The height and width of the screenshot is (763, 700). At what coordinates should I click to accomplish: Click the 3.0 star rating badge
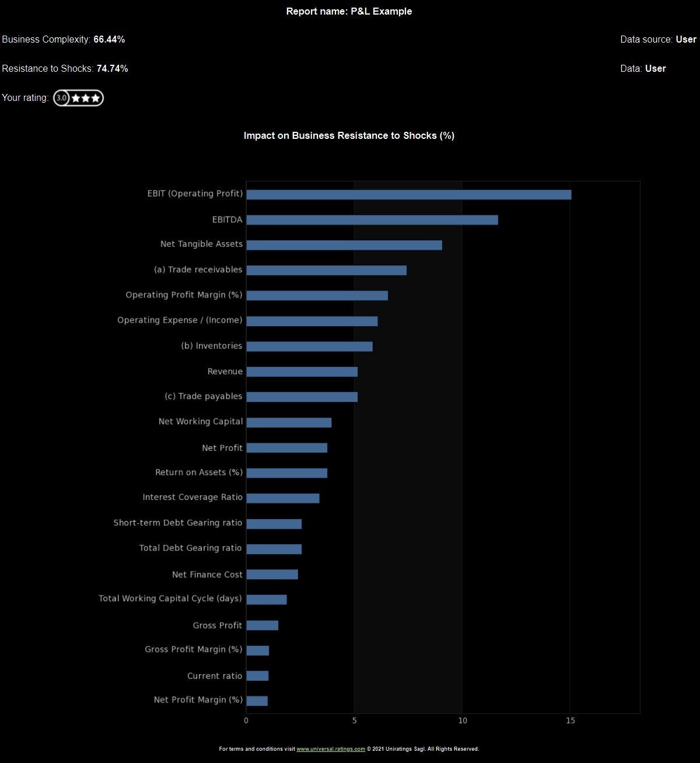point(78,98)
